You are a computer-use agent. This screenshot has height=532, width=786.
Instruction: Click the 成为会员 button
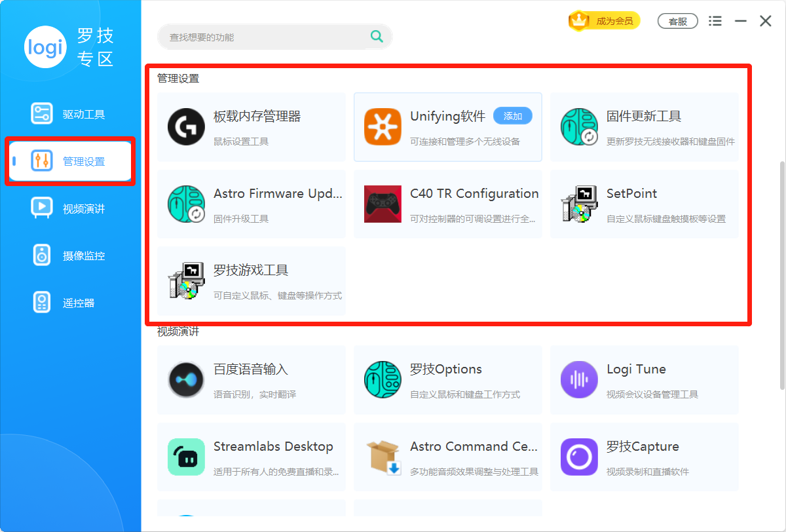pos(605,21)
